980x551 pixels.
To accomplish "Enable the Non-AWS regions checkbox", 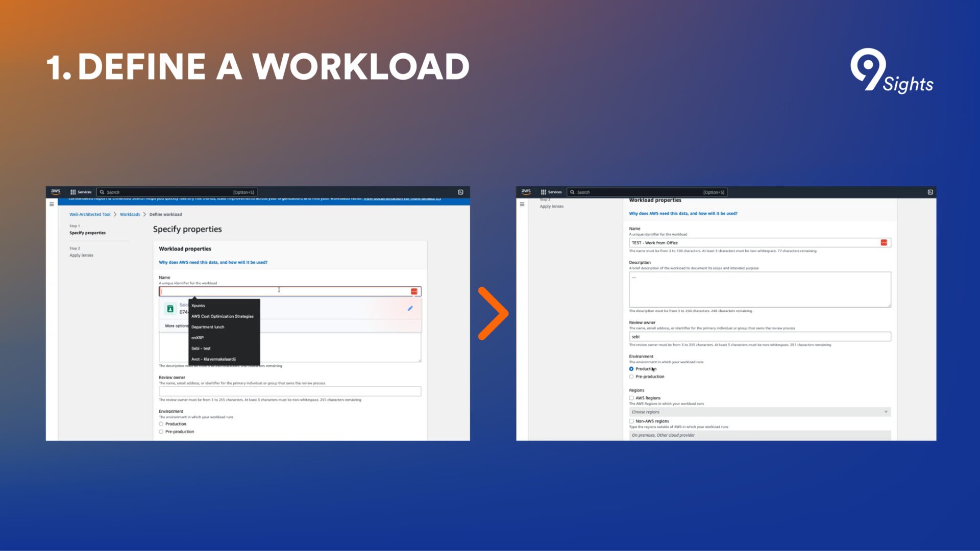I will (631, 421).
